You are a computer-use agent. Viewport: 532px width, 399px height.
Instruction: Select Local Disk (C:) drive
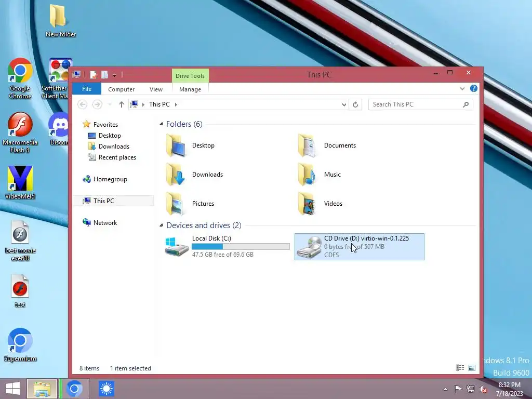coord(227,247)
